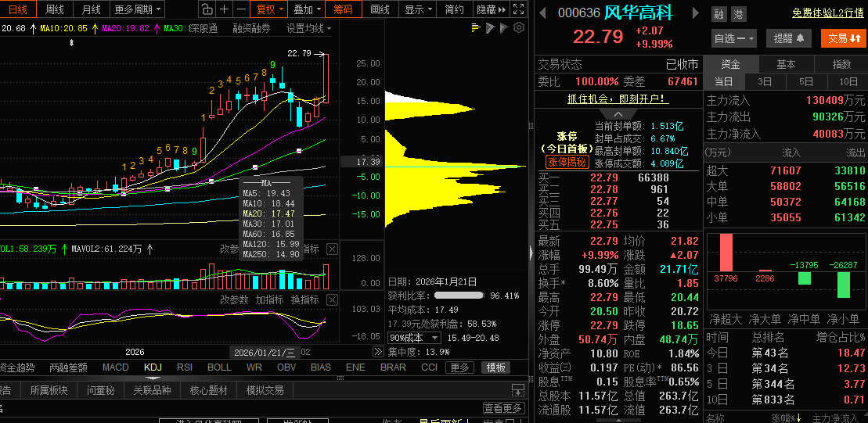Open 抓住机会，即刻开户 link

coord(618,99)
